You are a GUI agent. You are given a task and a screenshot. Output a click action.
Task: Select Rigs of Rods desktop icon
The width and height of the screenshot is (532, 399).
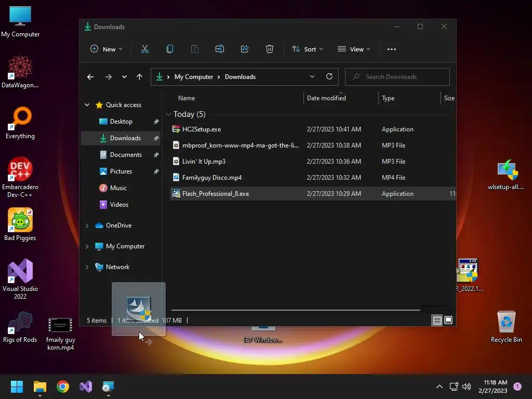coord(20,327)
